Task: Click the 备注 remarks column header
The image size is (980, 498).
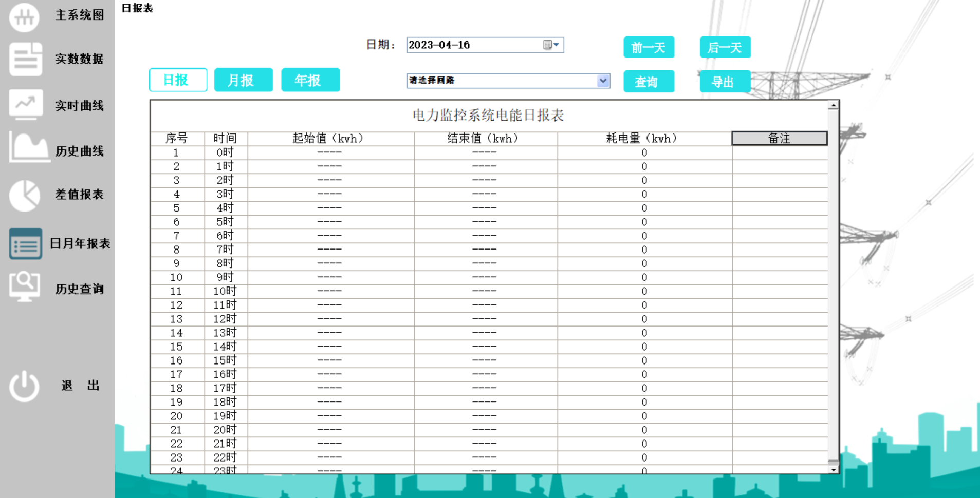Action: [779, 138]
